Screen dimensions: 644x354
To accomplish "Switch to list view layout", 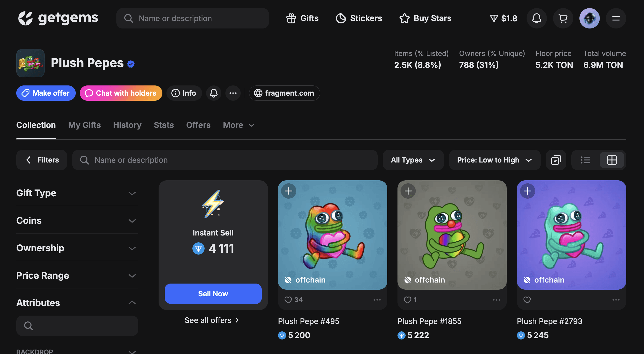I will pos(585,160).
